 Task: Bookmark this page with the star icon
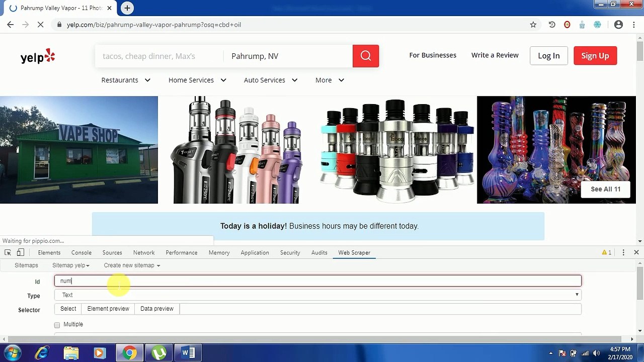533,25
